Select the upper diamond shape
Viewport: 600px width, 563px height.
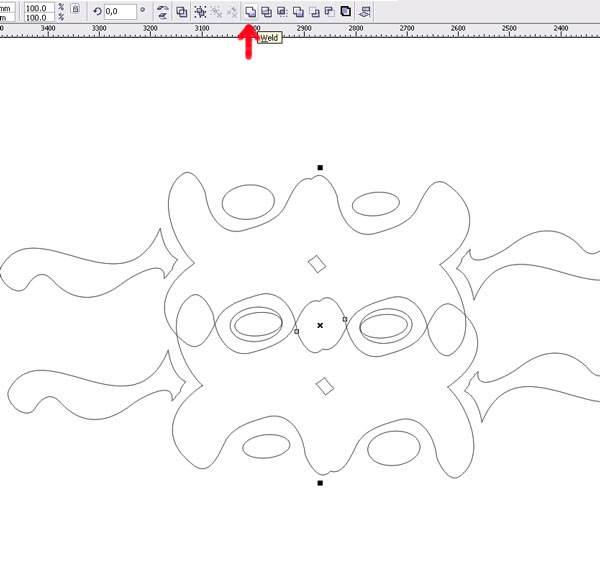317,264
